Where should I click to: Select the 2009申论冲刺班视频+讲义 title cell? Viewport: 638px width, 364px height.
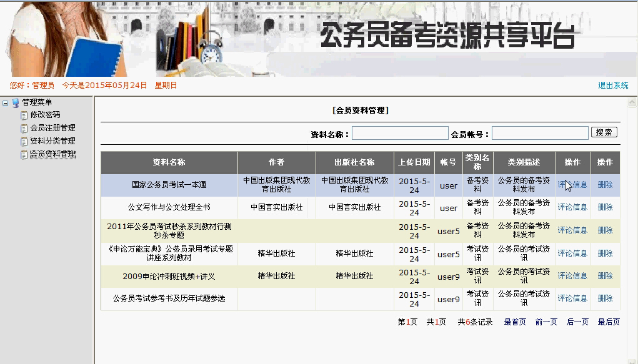click(x=169, y=277)
